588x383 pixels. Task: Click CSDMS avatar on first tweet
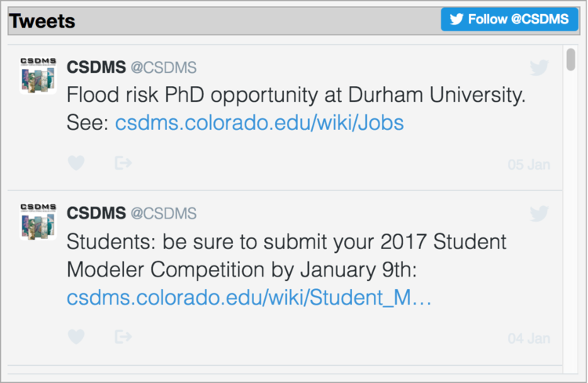(x=38, y=75)
